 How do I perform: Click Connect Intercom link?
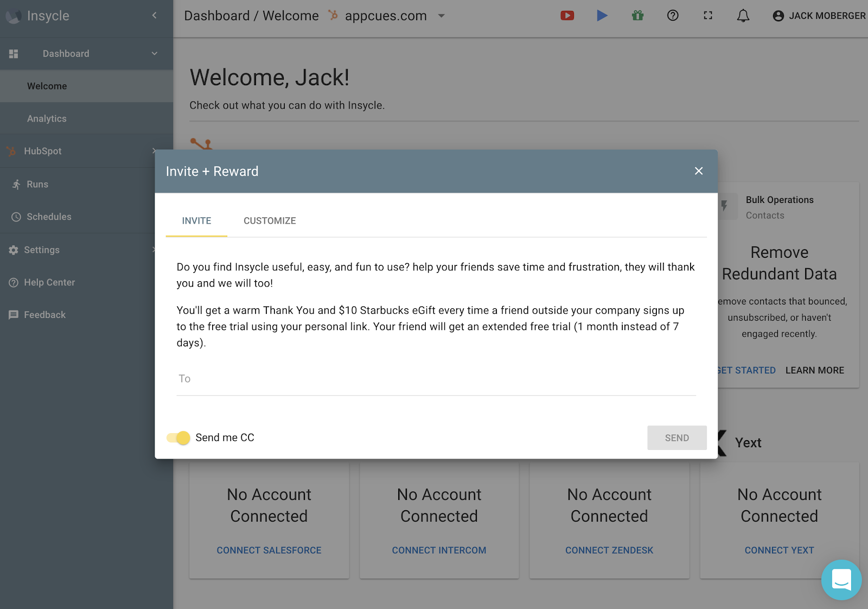439,550
